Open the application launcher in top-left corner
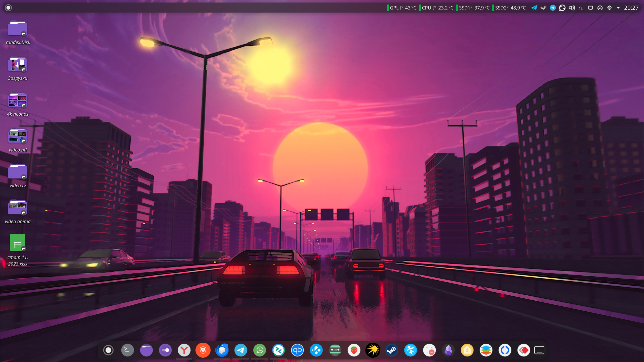 tap(8, 8)
